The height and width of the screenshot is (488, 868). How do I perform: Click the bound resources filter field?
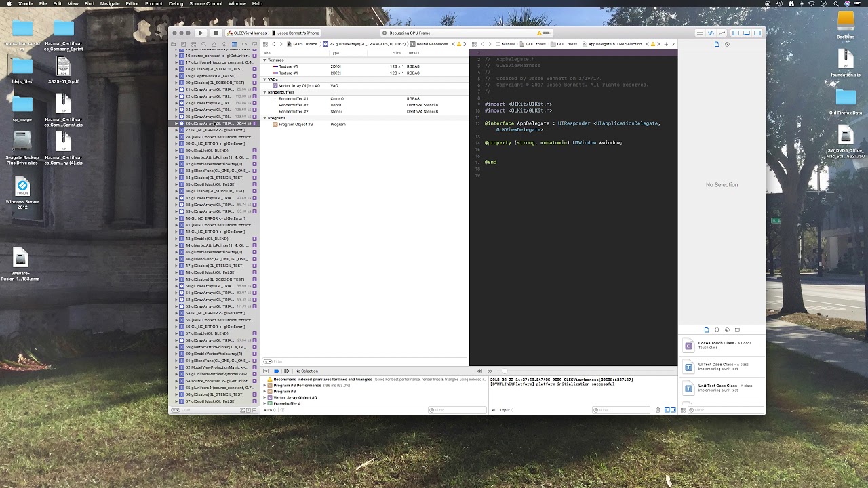point(366,361)
